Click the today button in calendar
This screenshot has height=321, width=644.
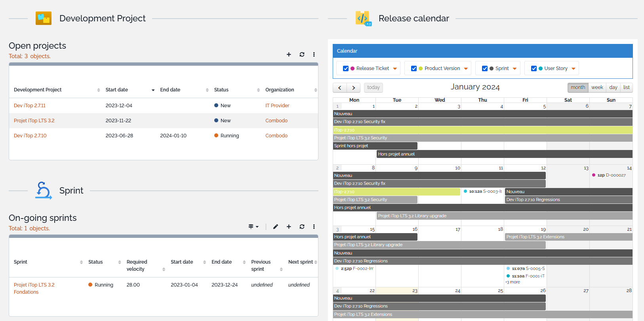pyautogui.click(x=373, y=87)
